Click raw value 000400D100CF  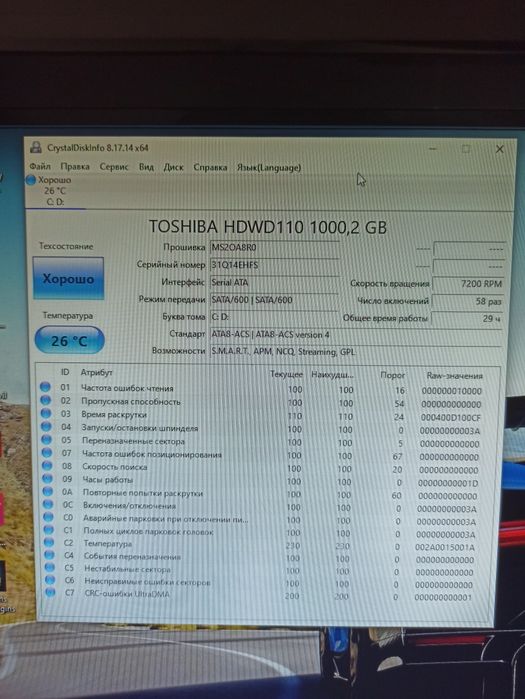pos(451,418)
